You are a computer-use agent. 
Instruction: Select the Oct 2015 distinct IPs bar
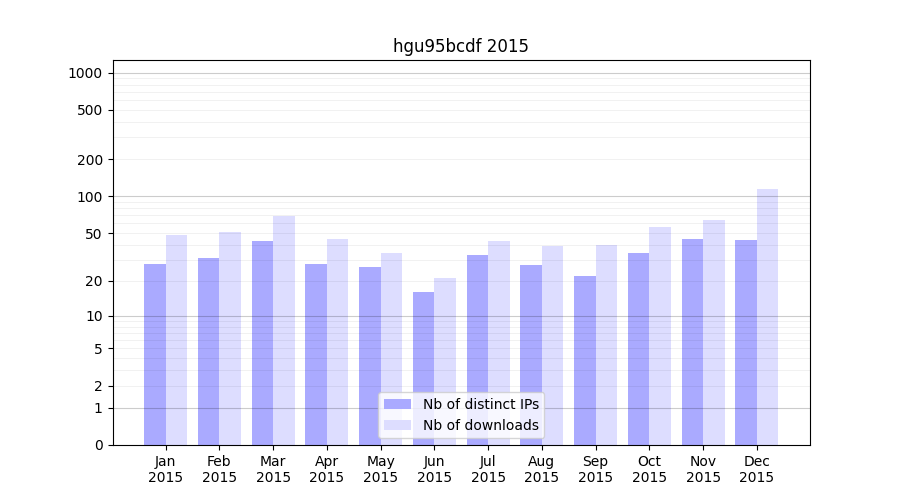pyautogui.click(x=638, y=349)
